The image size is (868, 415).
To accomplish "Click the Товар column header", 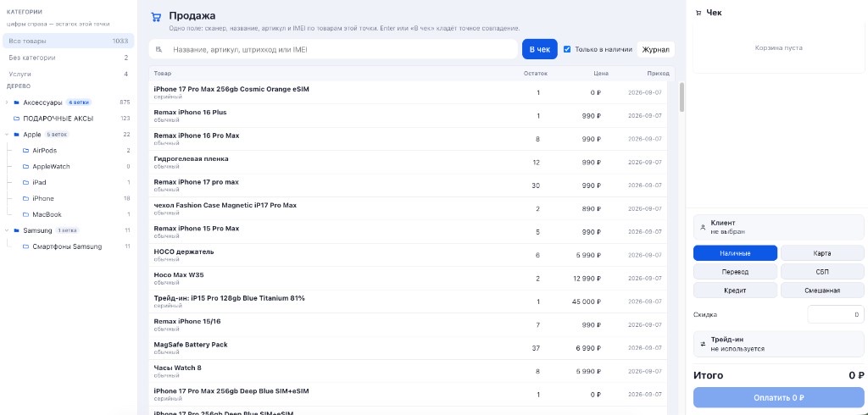I will [163, 73].
